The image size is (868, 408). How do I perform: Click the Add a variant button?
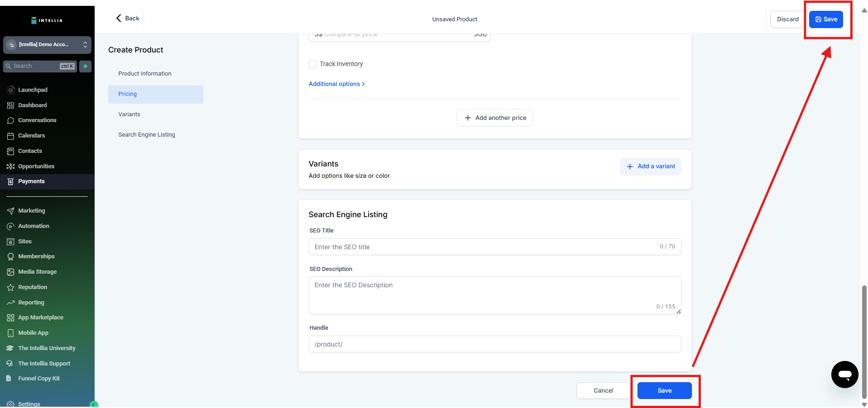point(650,166)
